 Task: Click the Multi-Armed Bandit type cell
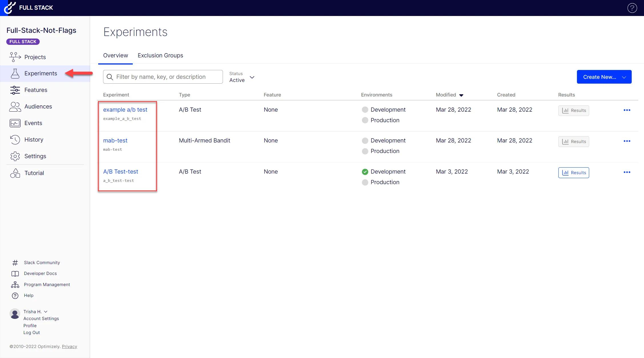pyautogui.click(x=204, y=140)
